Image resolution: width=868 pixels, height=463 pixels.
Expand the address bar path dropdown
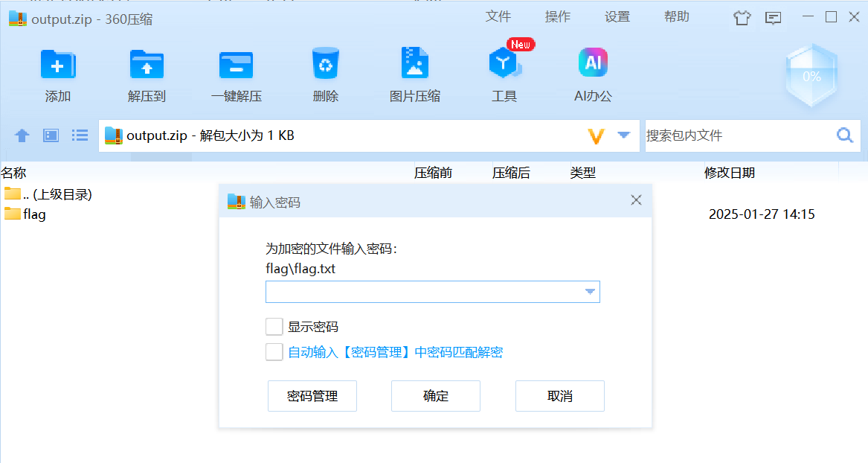point(624,135)
